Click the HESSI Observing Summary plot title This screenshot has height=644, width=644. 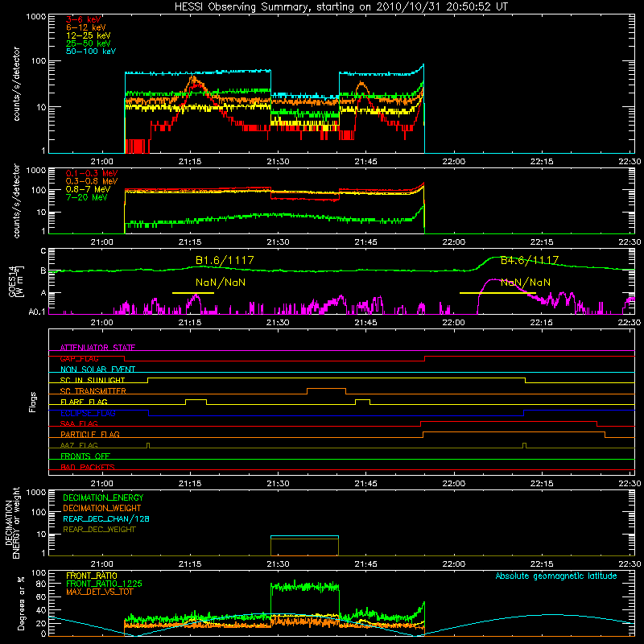pyautogui.click(x=341, y=7)
